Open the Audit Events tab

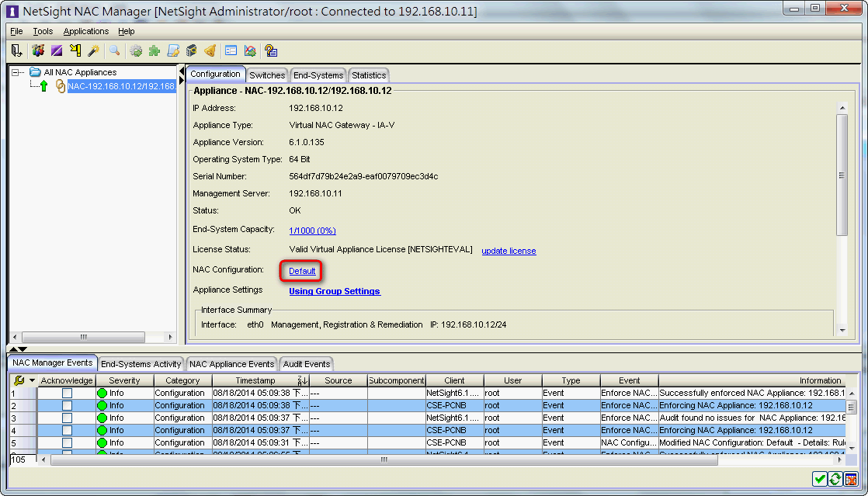point(307,364)
